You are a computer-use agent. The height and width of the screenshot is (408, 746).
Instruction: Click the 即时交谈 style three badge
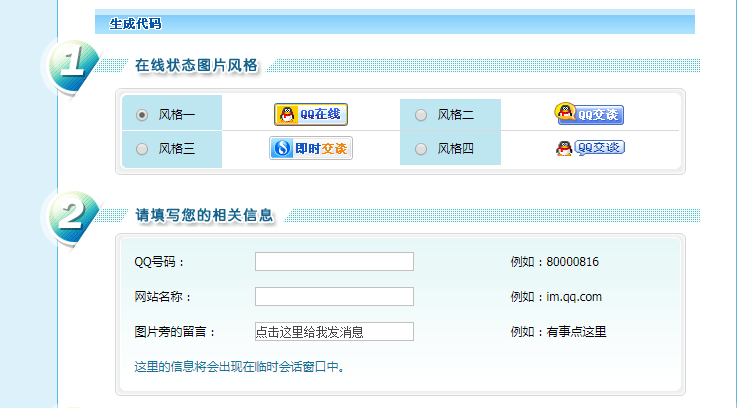[x=311, y=149]
